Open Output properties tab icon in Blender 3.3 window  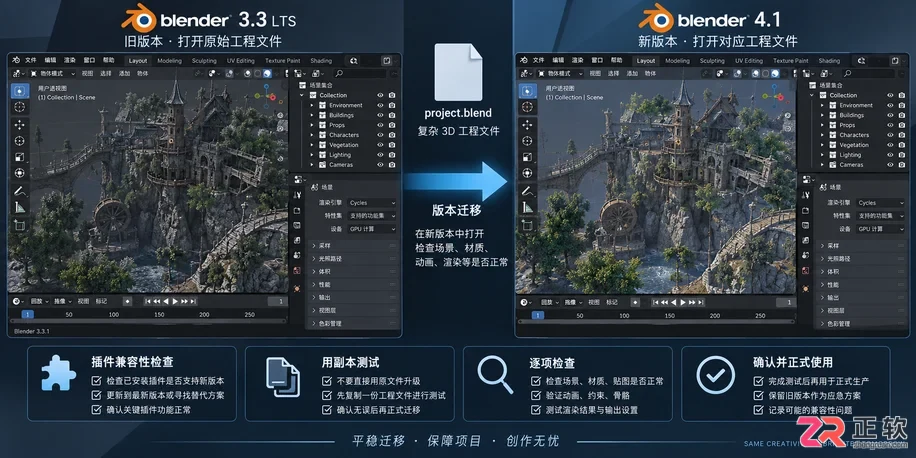click(x=297, y=225)
